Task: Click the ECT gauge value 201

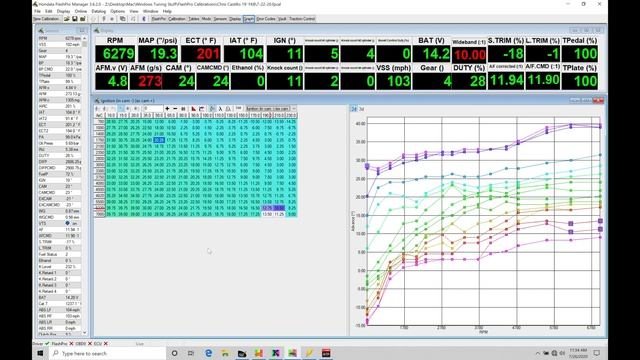Action: (x=201, y=53)
